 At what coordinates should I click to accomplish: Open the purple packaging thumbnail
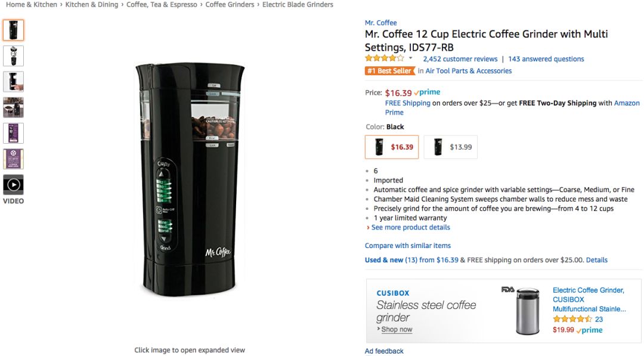click(13, 133)
